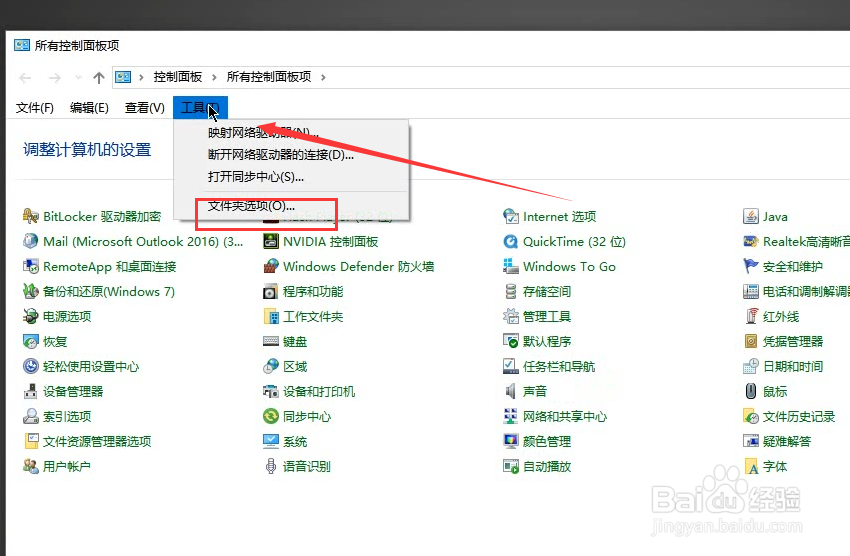
Task: Open the 文件(F) menu
Action: pos(35,108)
